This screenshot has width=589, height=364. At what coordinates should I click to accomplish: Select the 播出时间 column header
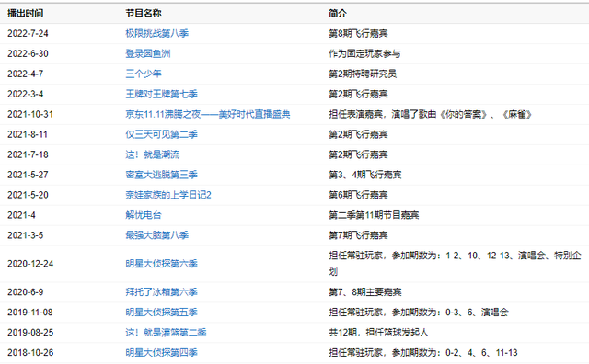coord(26,14)
